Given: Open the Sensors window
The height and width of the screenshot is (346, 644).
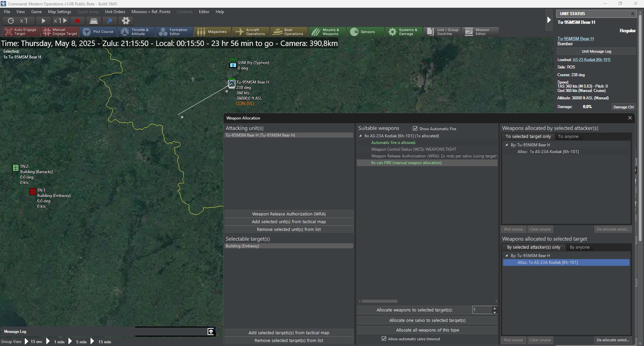Looking at the screenshot, I should (365, 32).
